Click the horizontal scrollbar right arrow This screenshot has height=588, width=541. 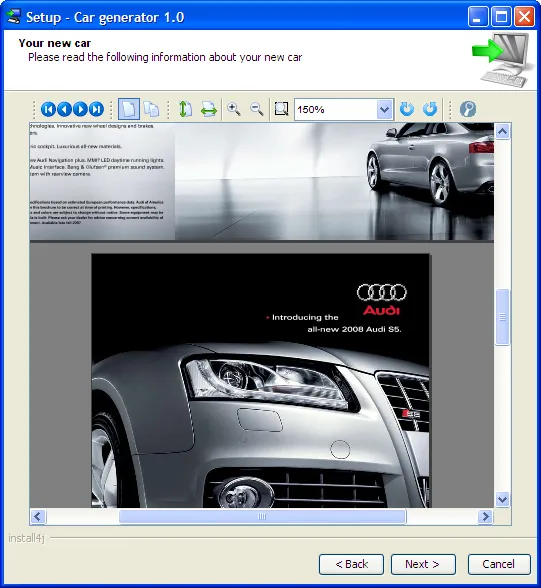tap(486, 516)
